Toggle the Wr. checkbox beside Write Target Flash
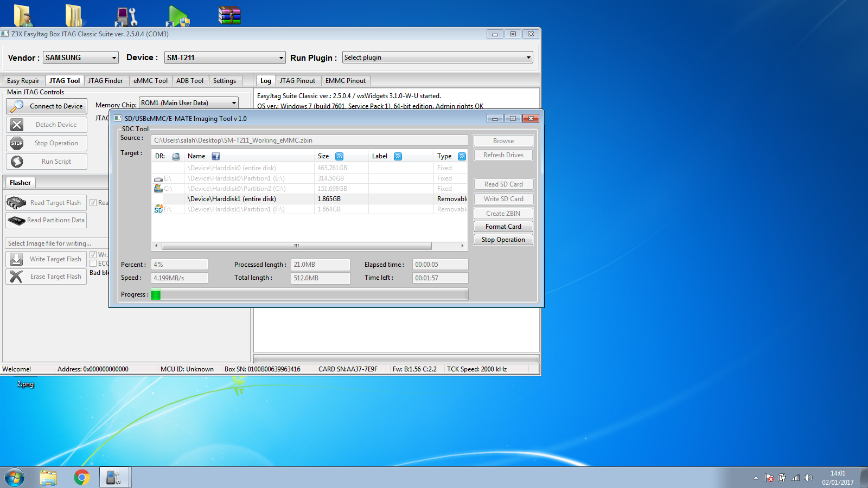868x488 pixels. coord(93,255)
